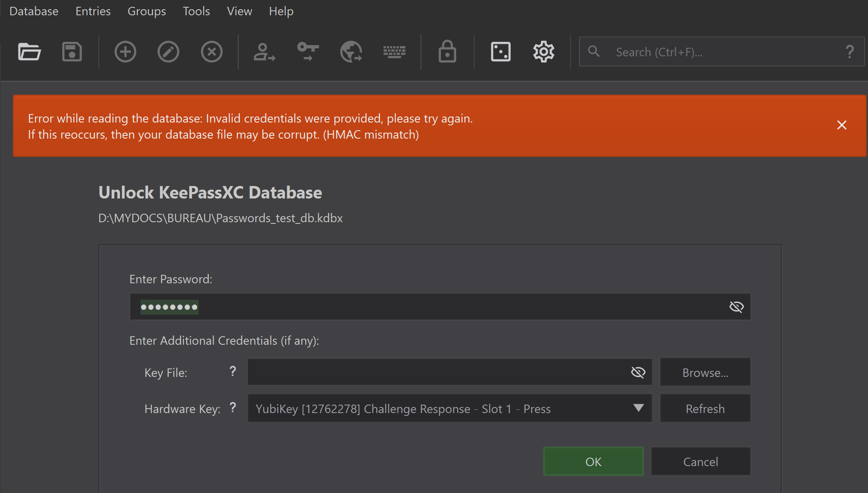The width and height of the screenshot is (868, 493).
Task: Click the Delete entry X-circle icon
Action: click(212, 52)
